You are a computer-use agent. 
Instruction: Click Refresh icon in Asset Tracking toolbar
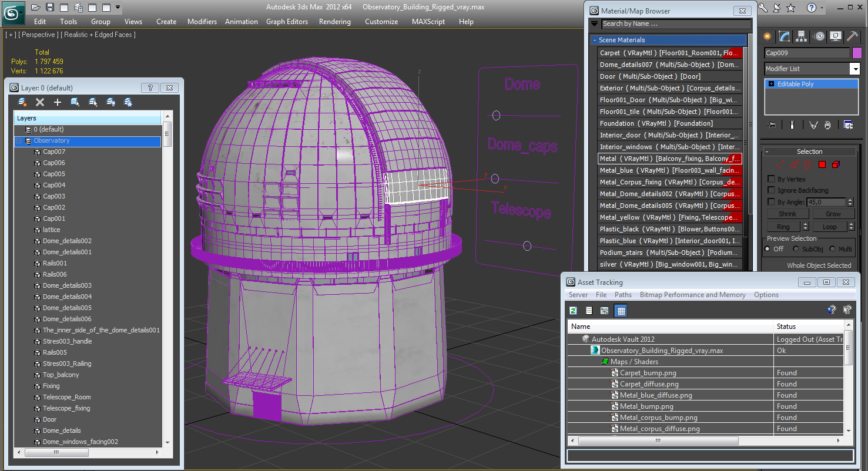tap(573, 311)
